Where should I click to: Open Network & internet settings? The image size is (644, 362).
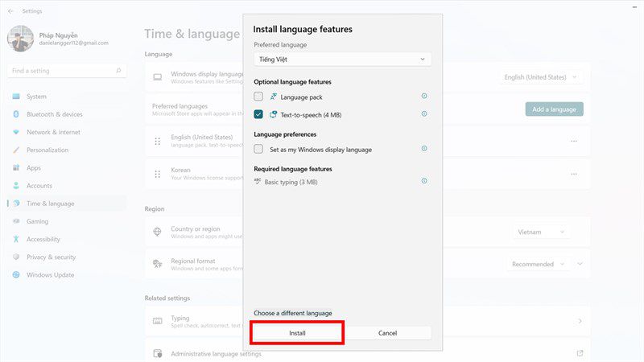point(67,132)
